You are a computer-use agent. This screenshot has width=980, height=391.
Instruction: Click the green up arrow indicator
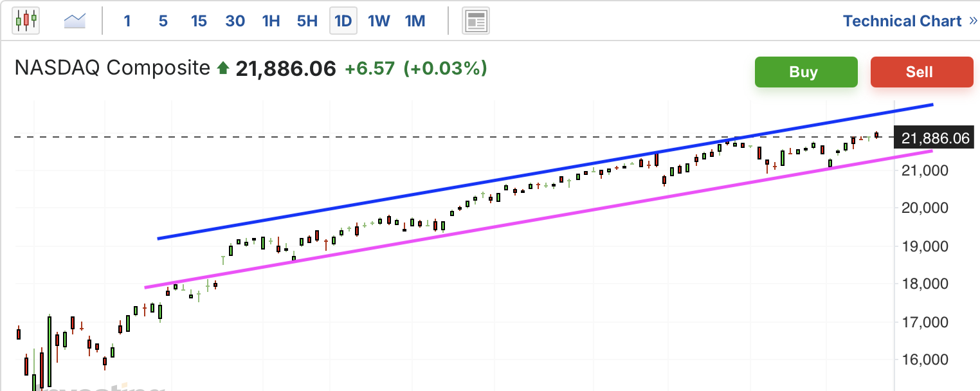tap(223, 68)
